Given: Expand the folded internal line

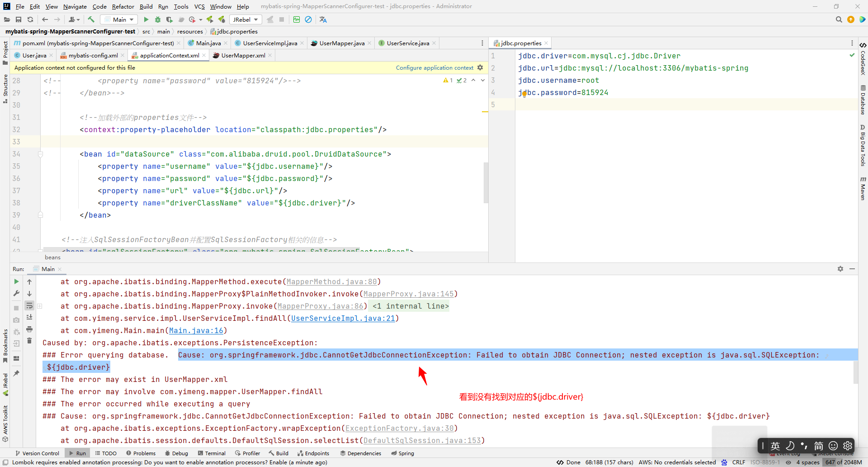Looking at the screenshot, I should (40, 306).
